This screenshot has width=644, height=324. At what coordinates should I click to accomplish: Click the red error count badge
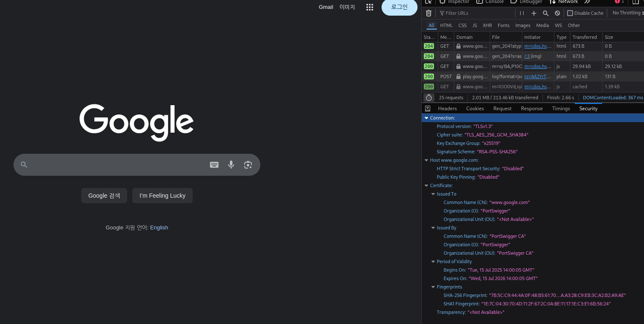coord(619,2)
